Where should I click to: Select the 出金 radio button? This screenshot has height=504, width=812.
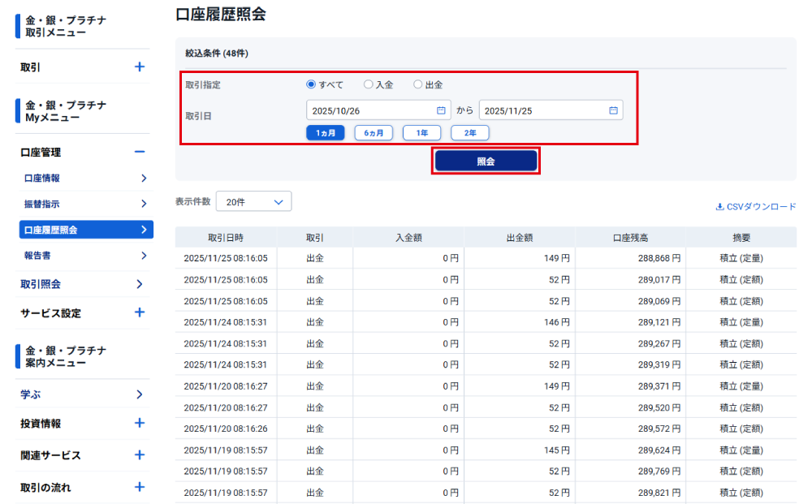pyautogui.click(x=417, y=84)
